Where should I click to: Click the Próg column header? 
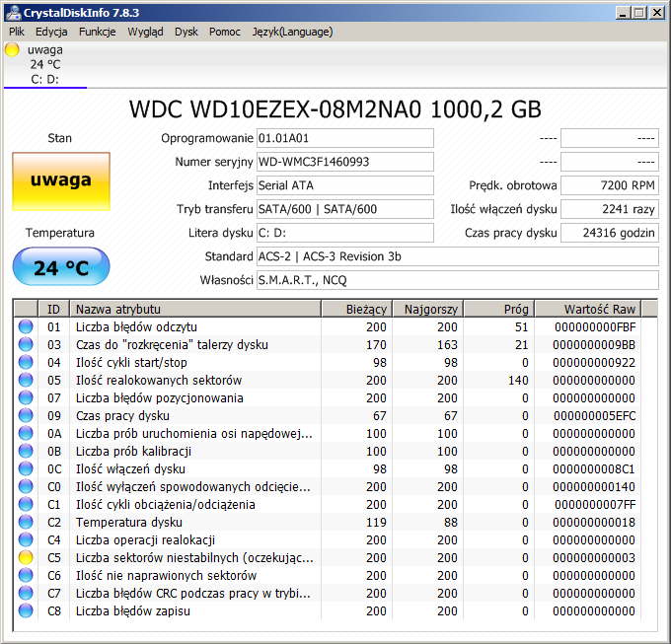point(499,309)
